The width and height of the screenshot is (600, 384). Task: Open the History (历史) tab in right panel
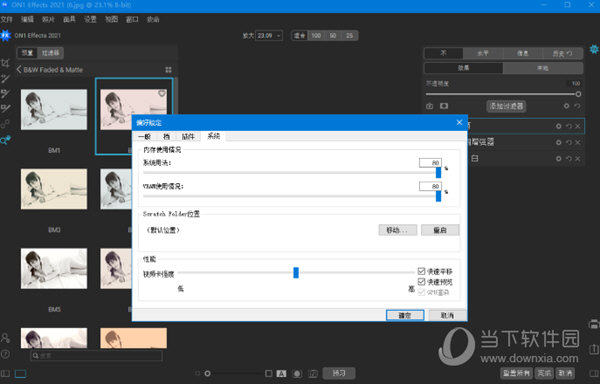[x=562, y=54]
